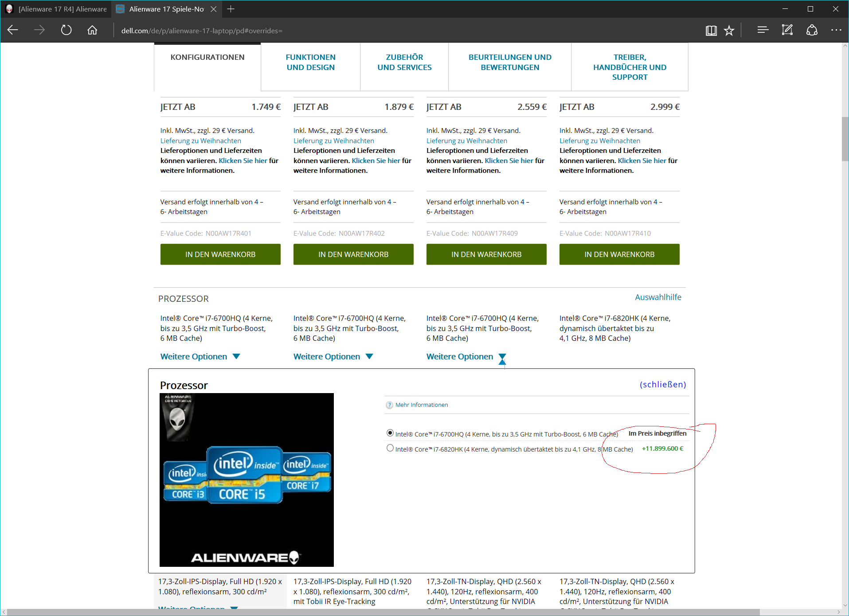Open the Mehr Informationen link

(x=422, y=405)
